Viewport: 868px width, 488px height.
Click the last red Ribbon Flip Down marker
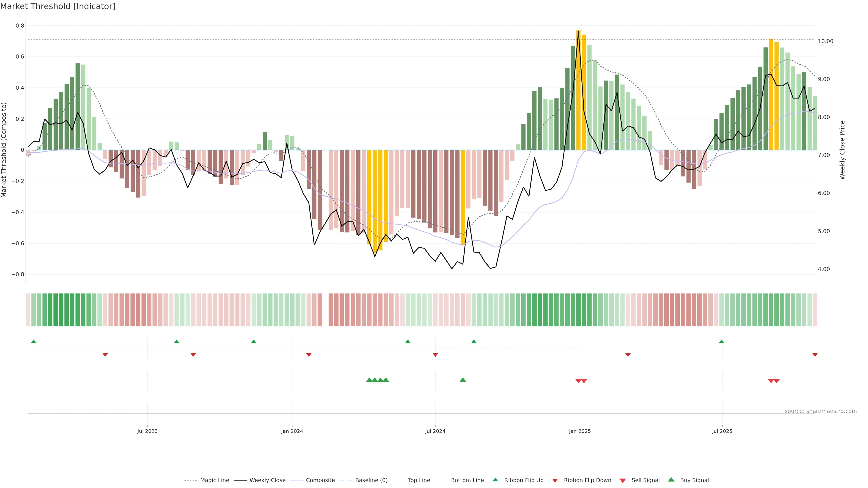815,355
